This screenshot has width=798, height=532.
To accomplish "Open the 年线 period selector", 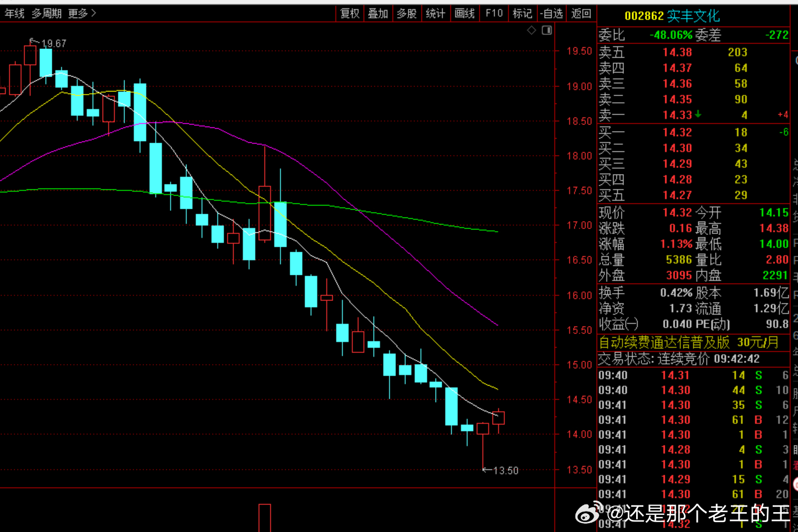I will click(14, 13).
